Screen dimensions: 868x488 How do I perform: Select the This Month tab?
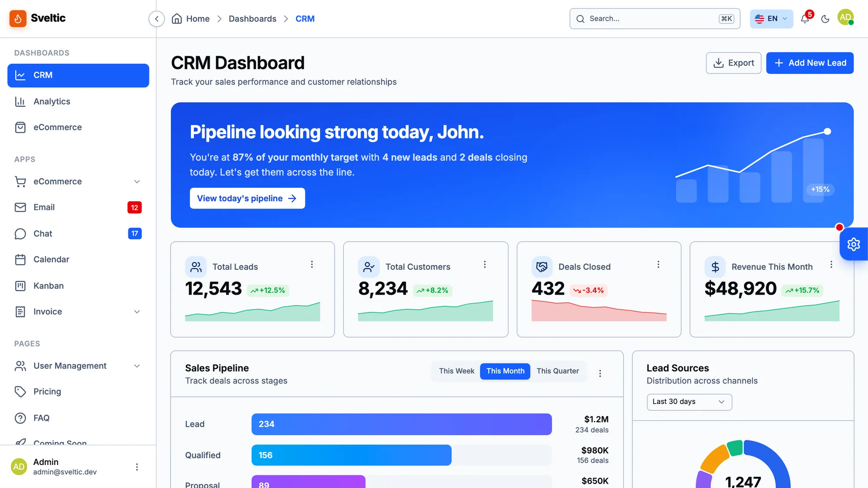click(505, 371)
